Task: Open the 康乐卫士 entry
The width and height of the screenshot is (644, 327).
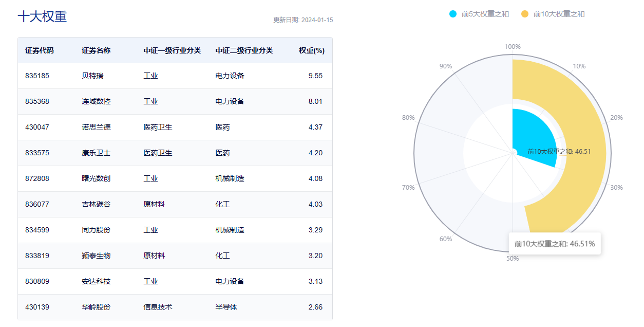Action: (96, 153)
